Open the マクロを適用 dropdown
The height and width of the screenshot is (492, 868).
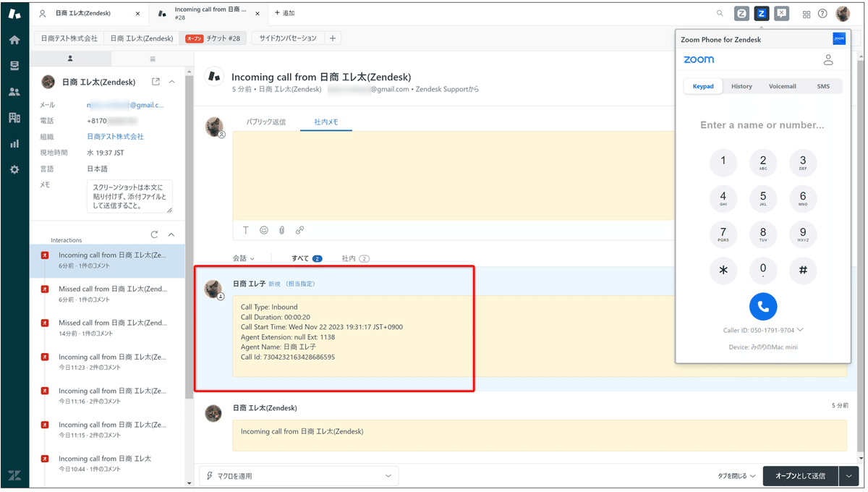click(299, 476)
